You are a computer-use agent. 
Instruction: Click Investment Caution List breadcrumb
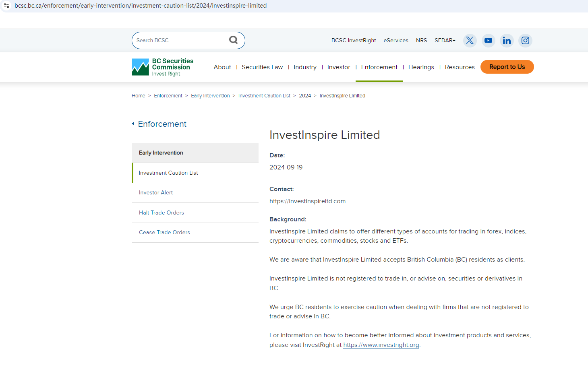(264, 96)
